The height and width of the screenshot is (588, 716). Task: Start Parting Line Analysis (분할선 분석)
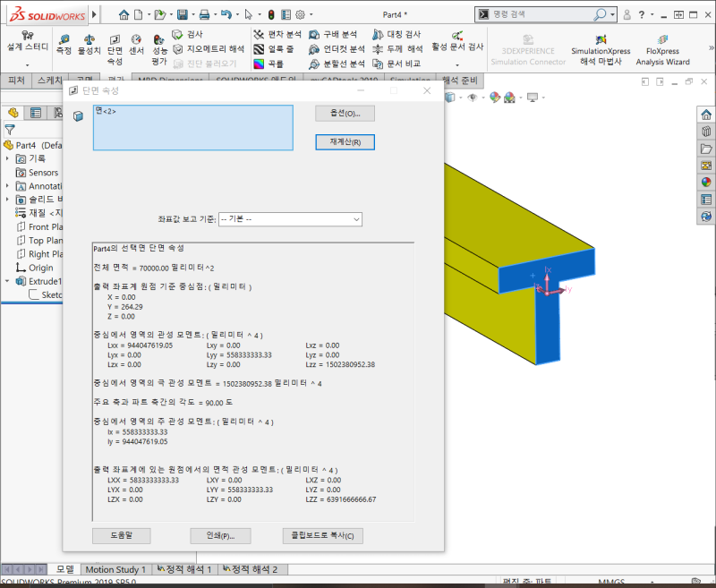tap(337, 64)
